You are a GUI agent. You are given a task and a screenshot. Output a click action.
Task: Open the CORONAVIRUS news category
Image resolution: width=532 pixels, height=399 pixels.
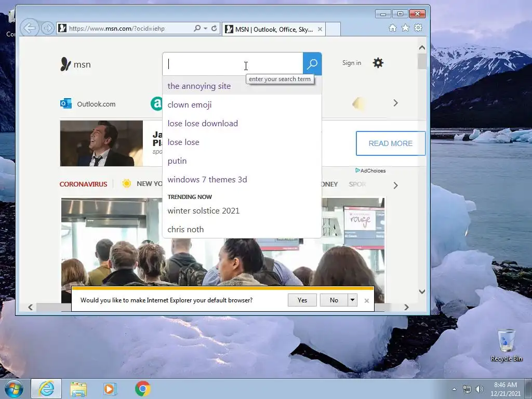click(x=83, y=184)
